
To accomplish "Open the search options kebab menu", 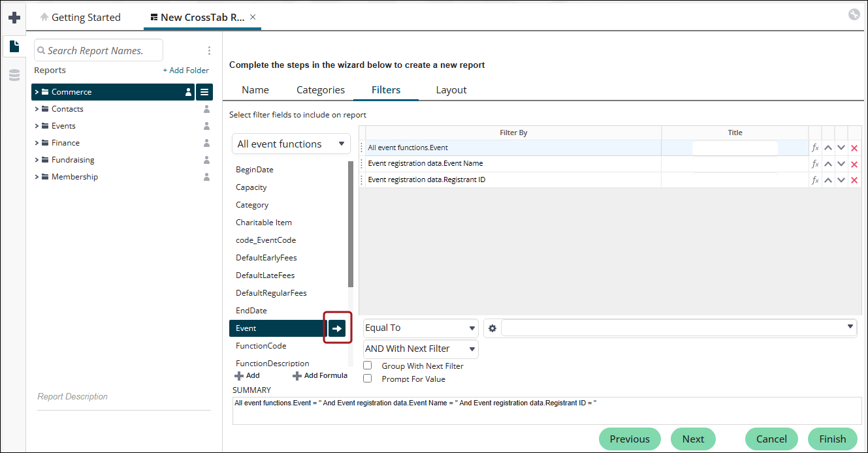I will [209, 50].
